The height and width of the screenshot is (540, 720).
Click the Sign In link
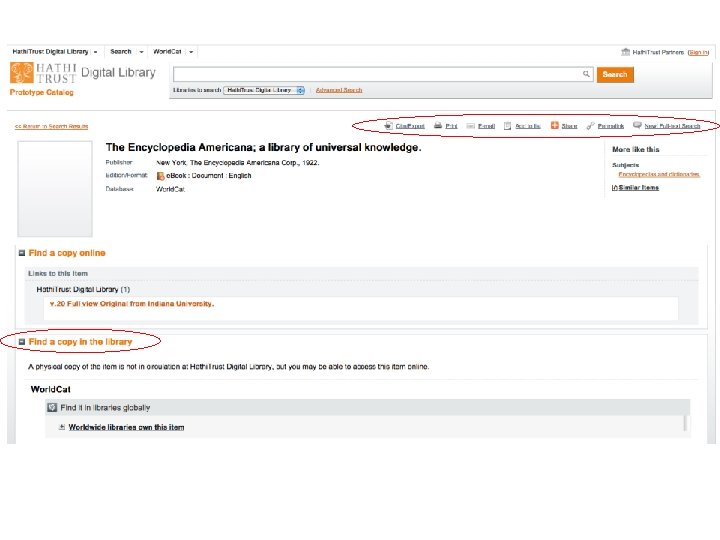pyautogui.click(x=698, y=52)
